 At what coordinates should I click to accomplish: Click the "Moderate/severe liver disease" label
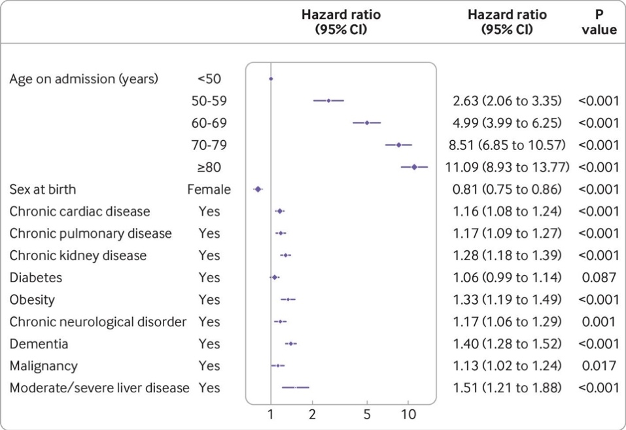96,387
